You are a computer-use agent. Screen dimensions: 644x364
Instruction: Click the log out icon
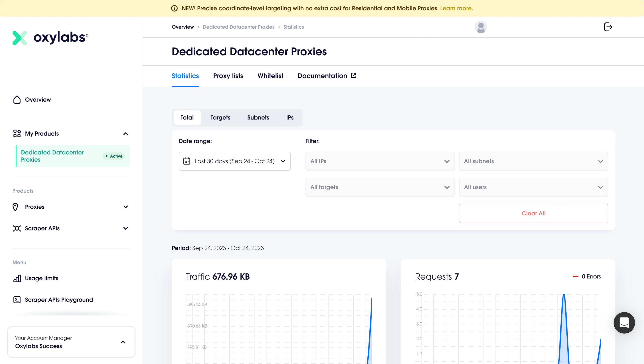[x=608, y=27]
